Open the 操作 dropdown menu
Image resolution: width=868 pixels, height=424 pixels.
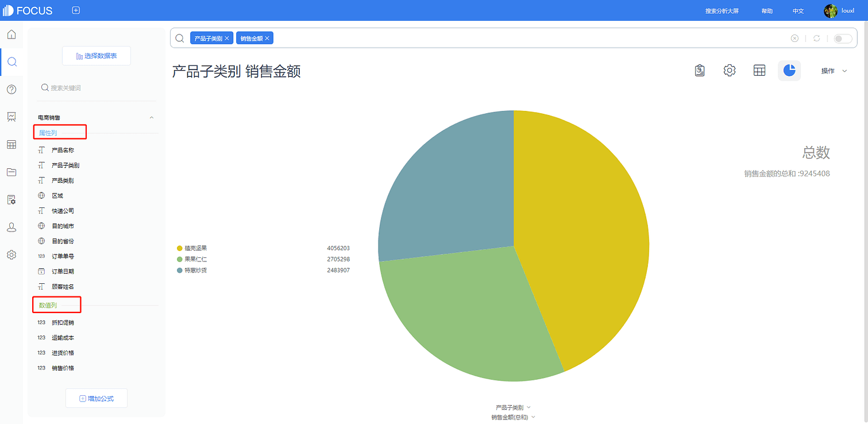click(834, 71)
